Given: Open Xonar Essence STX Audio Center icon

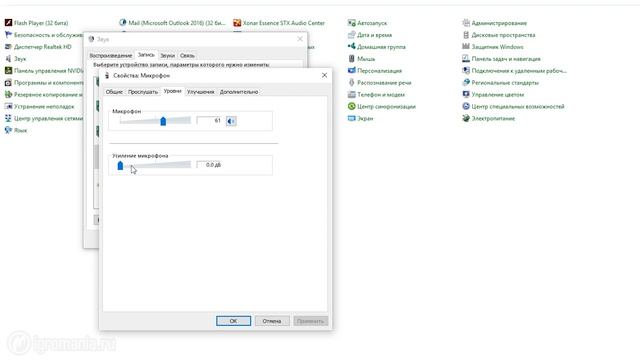Looking at the screenshot, I should [237, 23].
